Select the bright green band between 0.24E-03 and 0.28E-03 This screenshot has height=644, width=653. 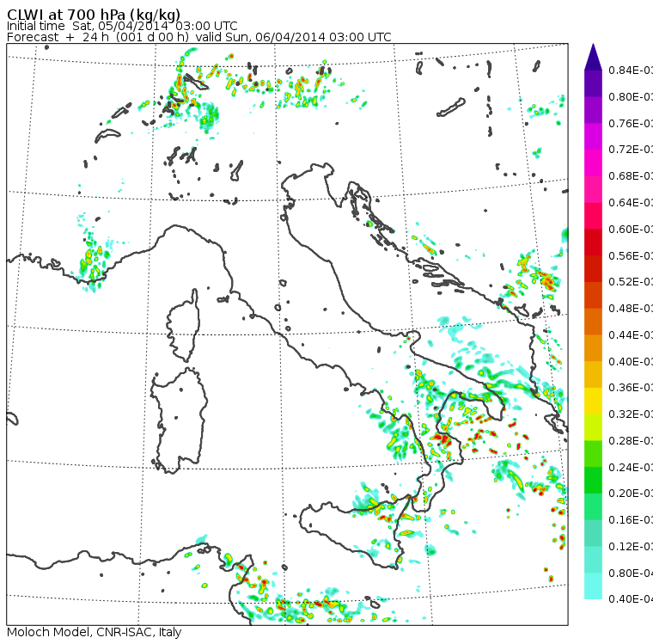593,454
